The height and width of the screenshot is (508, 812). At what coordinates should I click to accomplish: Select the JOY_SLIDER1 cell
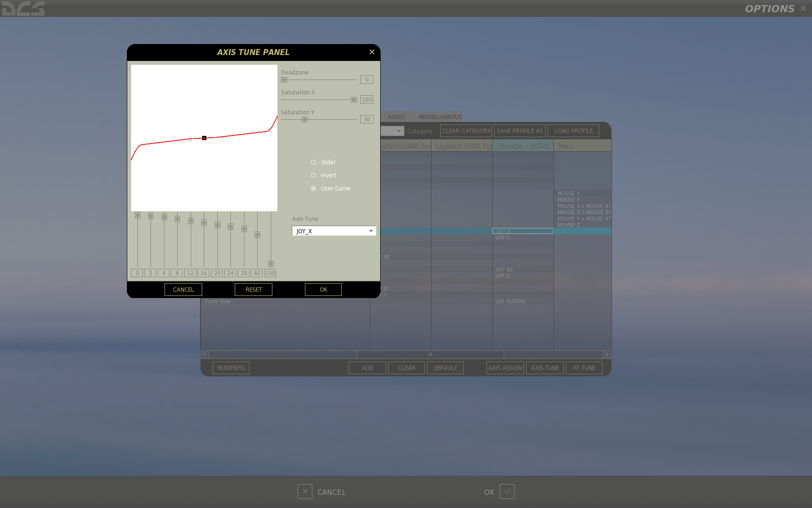click(523, 301)
